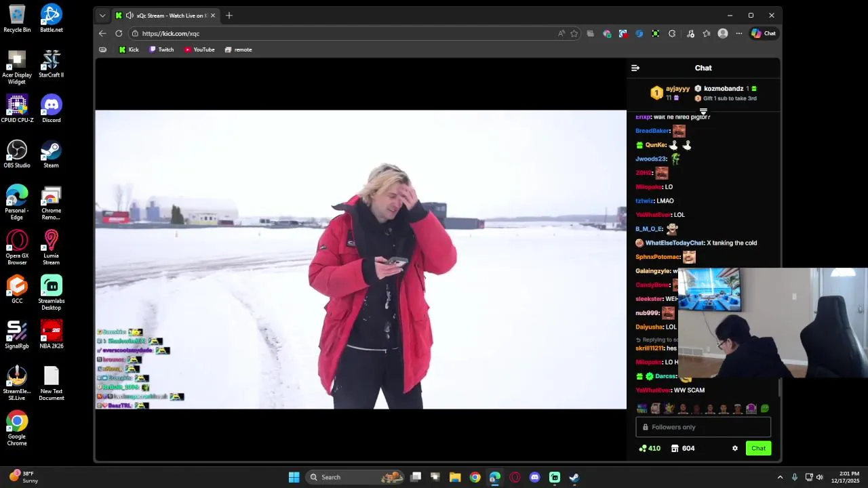Open SignalRgb desktop shortcut
The height and width of the screenshot is (488, 868).
pyautogui.click(x=17, y=335)
